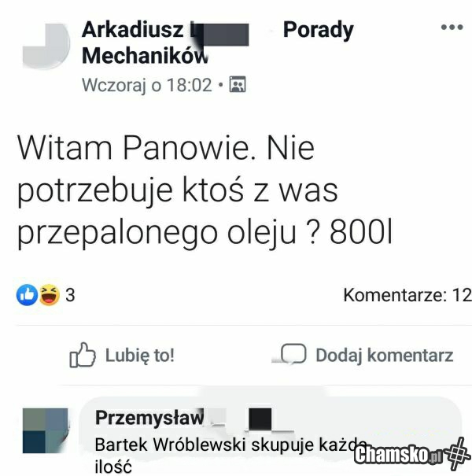
Task: Show all comments via Komentarze: 12
Action: [x=407, y=295]
